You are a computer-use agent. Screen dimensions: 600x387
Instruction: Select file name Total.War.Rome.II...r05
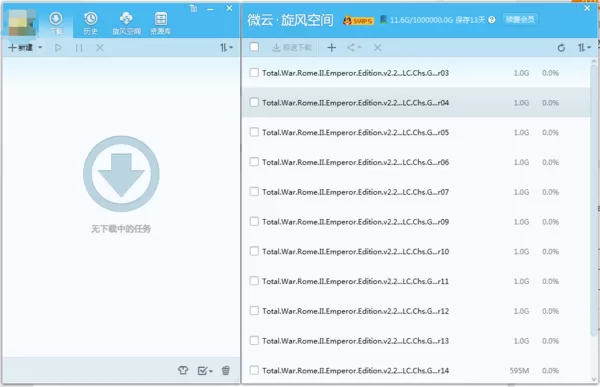[x=355, y=132]
